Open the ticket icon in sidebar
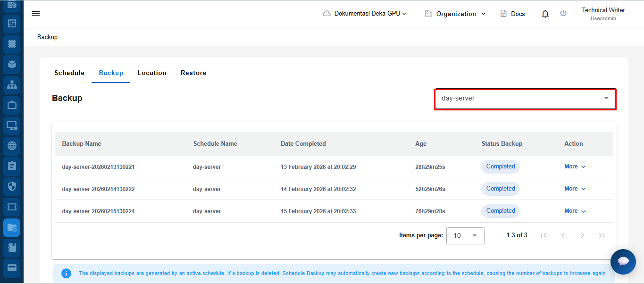 tap(12, 207)
